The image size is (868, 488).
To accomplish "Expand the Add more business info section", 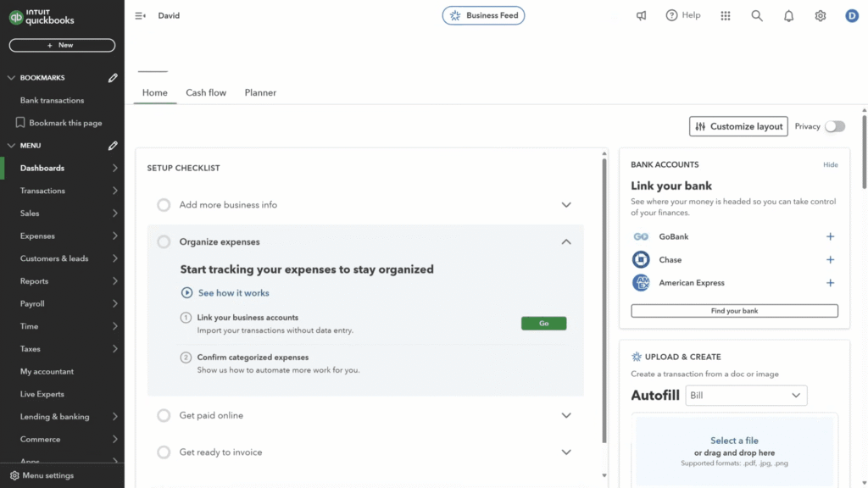I will pos(566,205).
